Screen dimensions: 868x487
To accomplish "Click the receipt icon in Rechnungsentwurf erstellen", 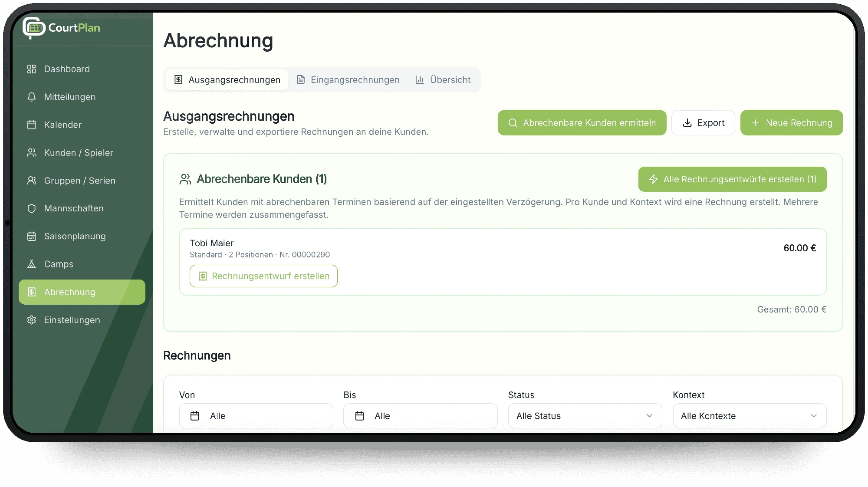I will click(203, 276).
